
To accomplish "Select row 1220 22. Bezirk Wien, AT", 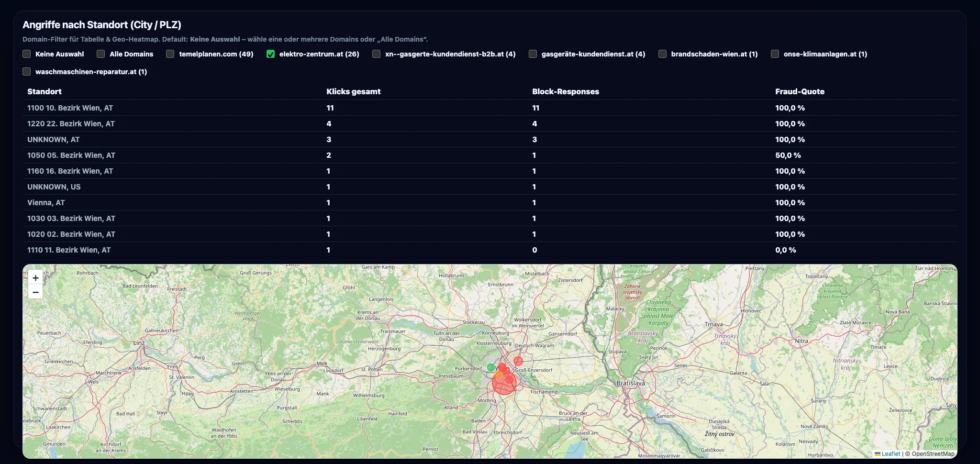I will [x=490, y=123].
